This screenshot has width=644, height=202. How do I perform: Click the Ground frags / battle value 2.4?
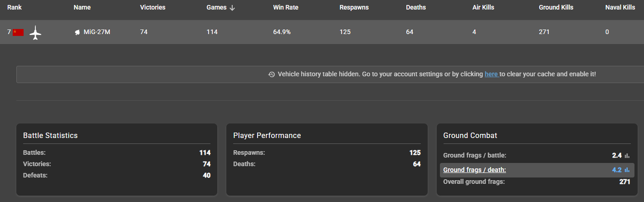click(616, 156)
